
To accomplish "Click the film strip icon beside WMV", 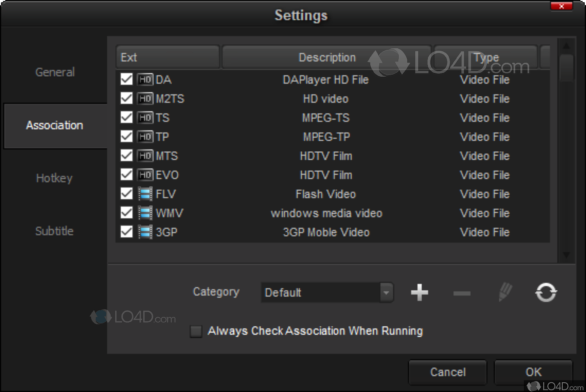I will click(x=145, y=213).
